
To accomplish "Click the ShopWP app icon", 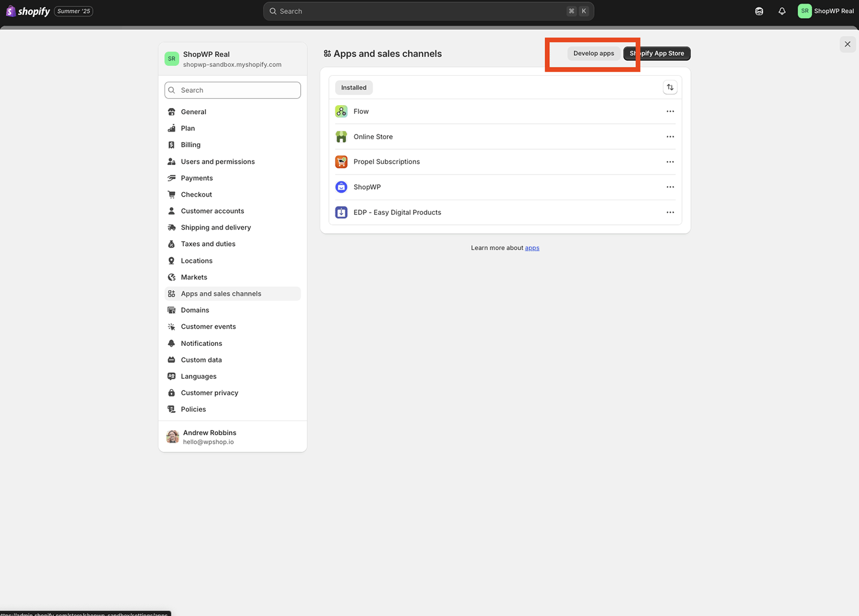I will 341,187.
